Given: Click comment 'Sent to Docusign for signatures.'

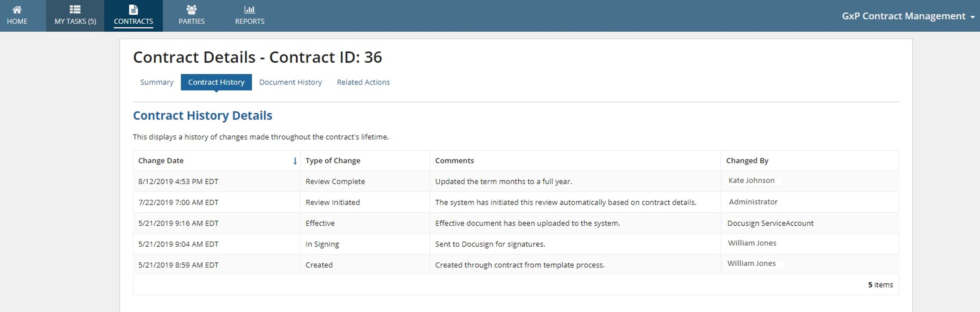Looking at the screenshot, I should (x=490, y=244).
